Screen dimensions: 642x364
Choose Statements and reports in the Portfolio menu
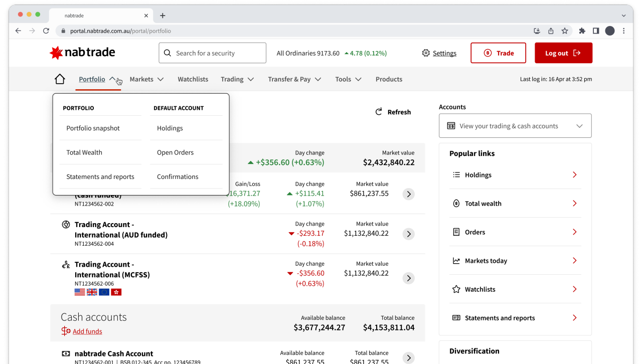[100, 176]
